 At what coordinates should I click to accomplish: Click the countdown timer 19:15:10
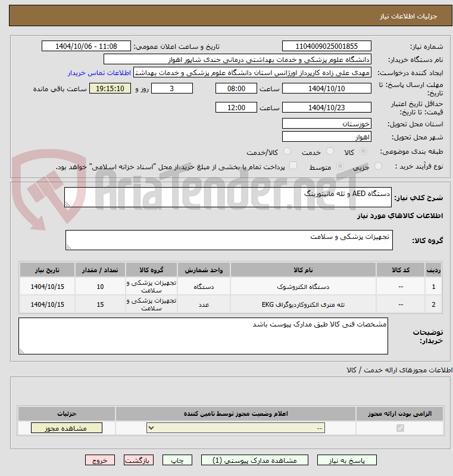[110, 88]
